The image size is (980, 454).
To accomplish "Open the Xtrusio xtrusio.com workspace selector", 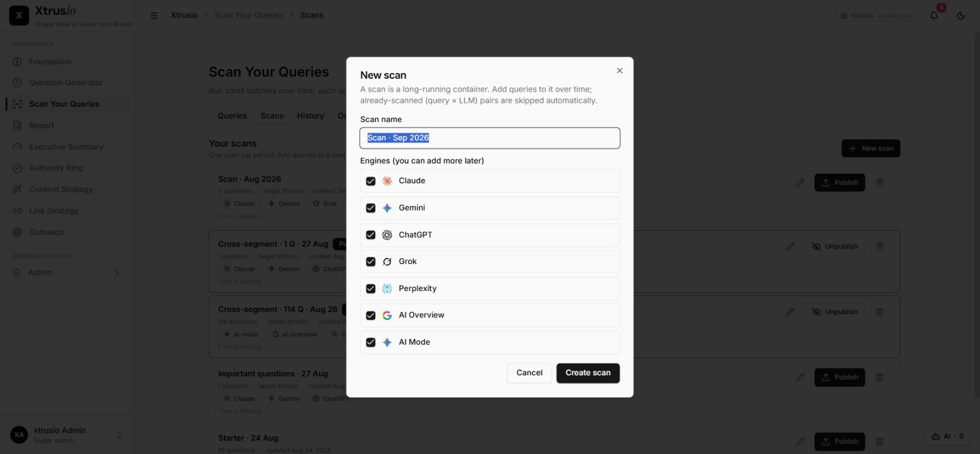I will (876, 16).
